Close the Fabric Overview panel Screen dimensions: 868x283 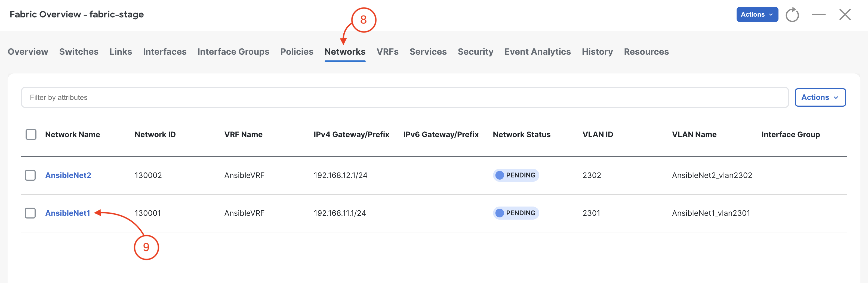point(845,14)
